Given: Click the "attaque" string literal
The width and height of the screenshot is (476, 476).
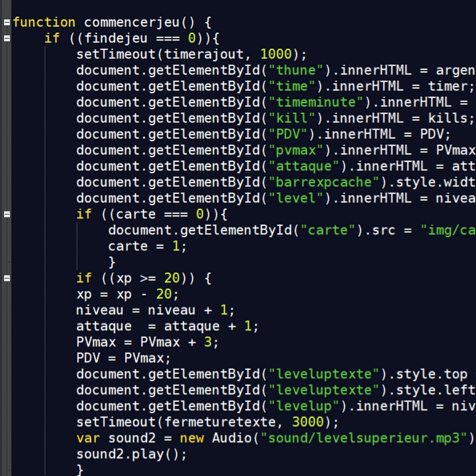Looking at the screenshot, I should point(304,167).
